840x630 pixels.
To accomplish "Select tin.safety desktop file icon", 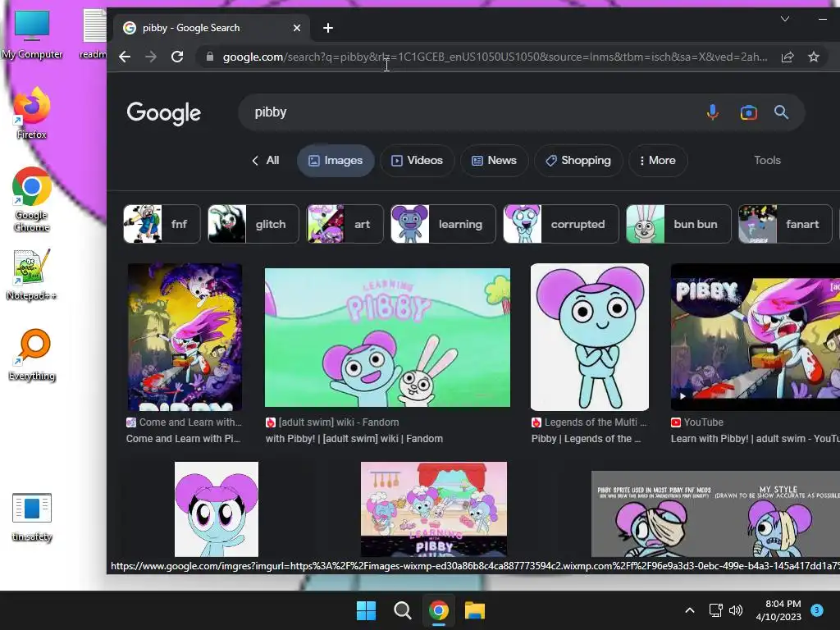I will click(32, 517).
